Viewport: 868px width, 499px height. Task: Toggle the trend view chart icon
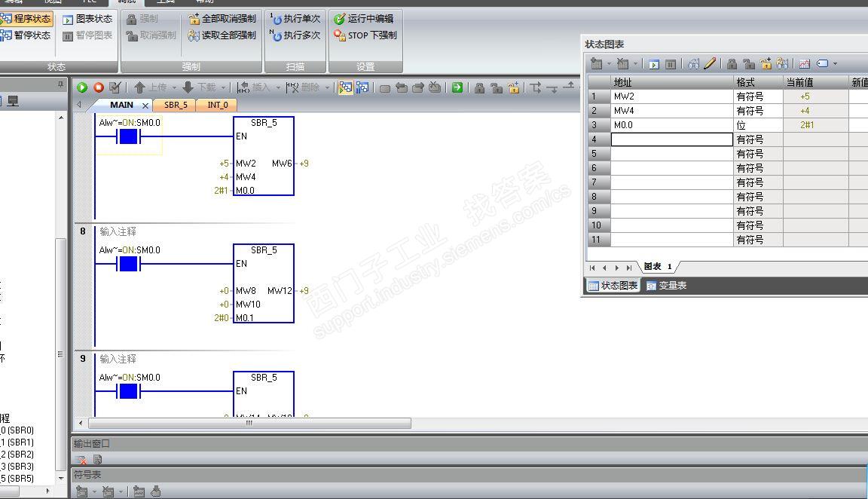pos(805,63)
